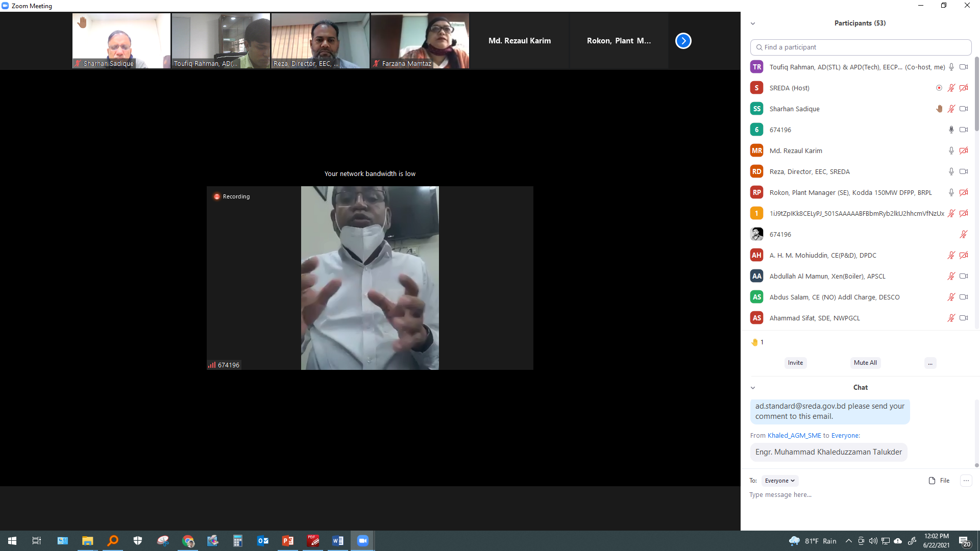Unmute Abdullah Al Mamun's microphone
The width and height of the screenshot is (980, 551).
click(x=951, y=276)
